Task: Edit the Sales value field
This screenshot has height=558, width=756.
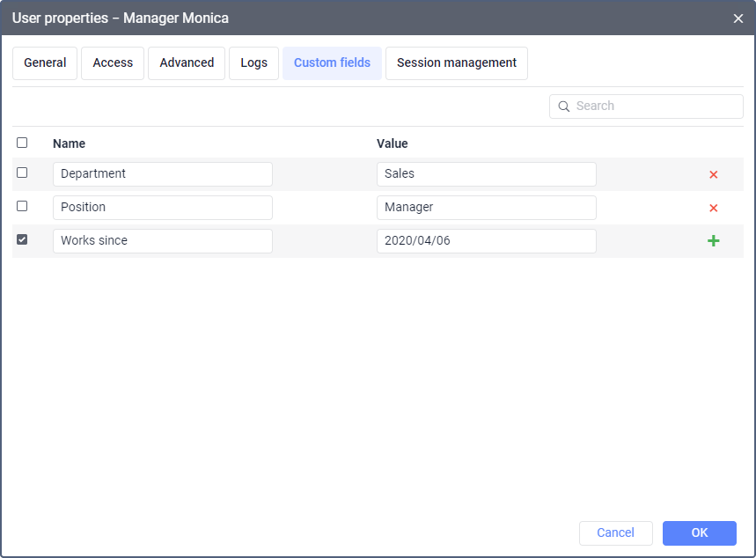Action: (486, 174)
